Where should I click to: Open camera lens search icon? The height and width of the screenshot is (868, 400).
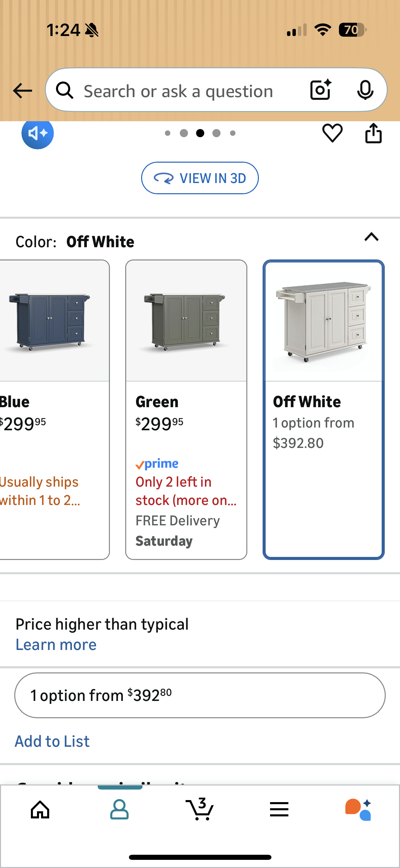click(x=320, y=90)
